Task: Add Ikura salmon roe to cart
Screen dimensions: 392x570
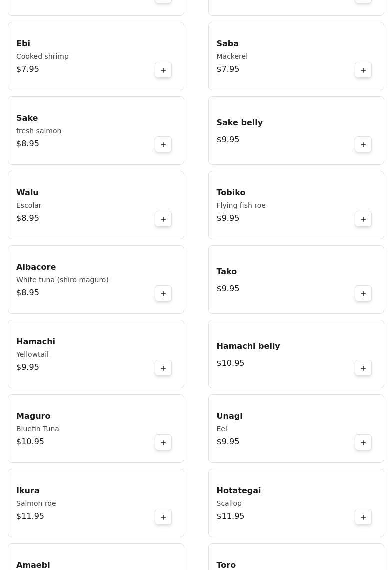Action: pyautogui.click(x=163, y=517)
